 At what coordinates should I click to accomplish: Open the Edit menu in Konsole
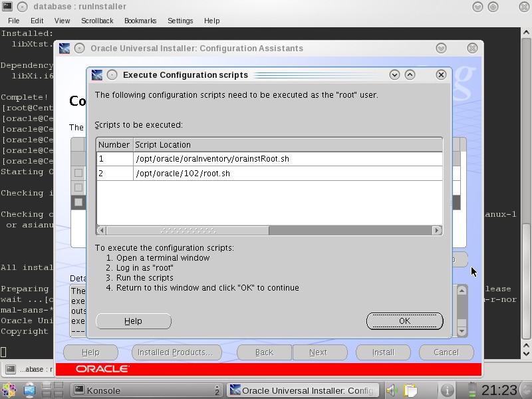pos(37,21)
